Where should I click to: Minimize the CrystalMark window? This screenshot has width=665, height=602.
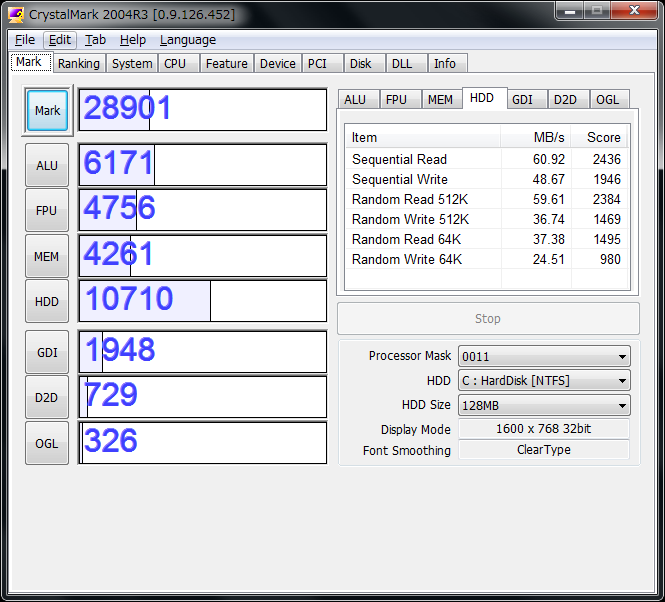pos(570,10)
